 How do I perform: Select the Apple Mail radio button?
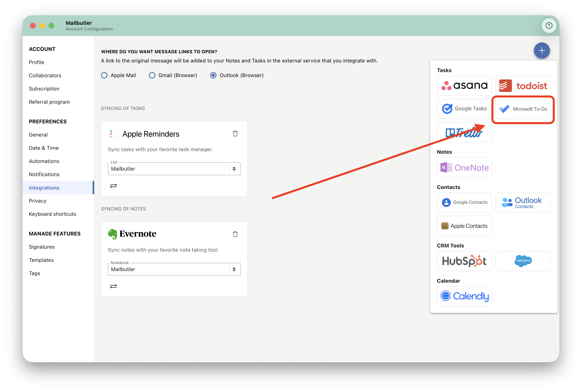pos(104,75)
